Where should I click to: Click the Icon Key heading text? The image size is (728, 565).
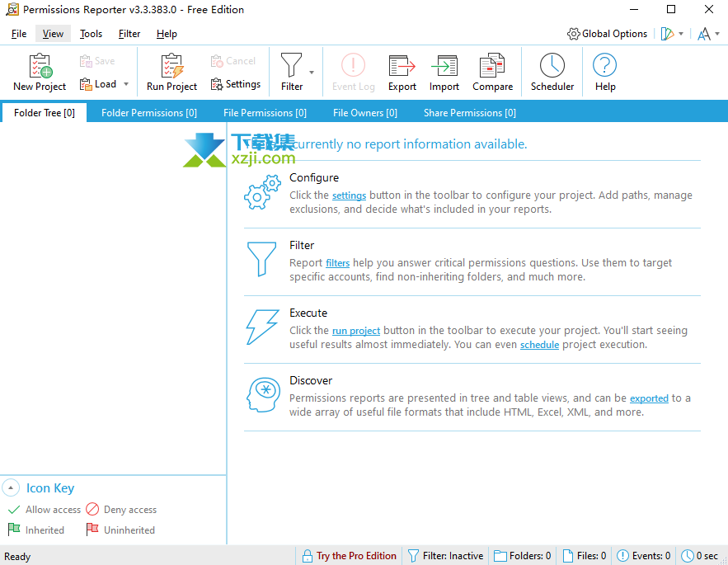tap(50, 488)
